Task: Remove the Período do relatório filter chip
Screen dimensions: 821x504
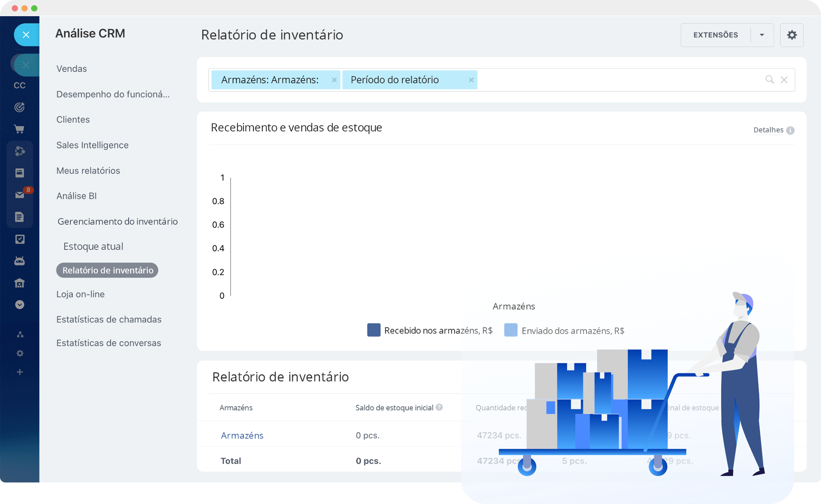Action: click(x=471, y=80)
